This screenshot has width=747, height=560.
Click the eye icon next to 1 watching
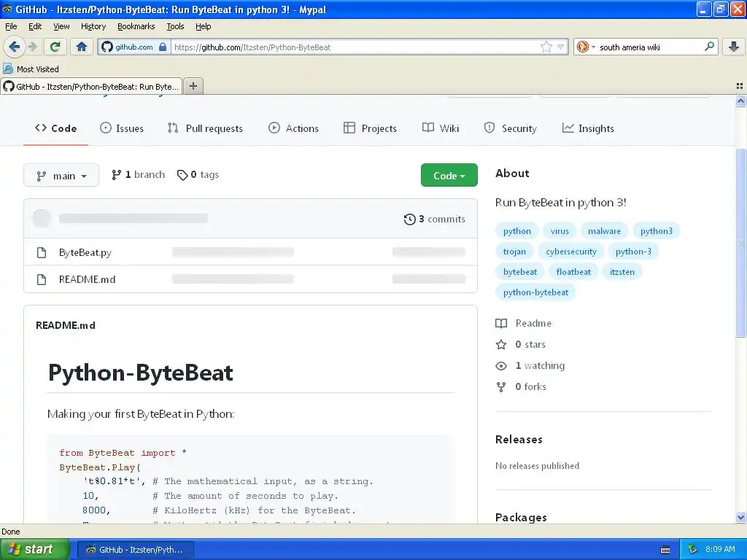tap(501, 366)
